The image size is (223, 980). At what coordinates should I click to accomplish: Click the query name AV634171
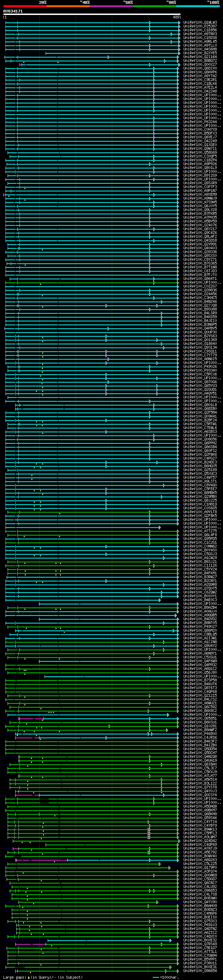click(x=13, y=11)
